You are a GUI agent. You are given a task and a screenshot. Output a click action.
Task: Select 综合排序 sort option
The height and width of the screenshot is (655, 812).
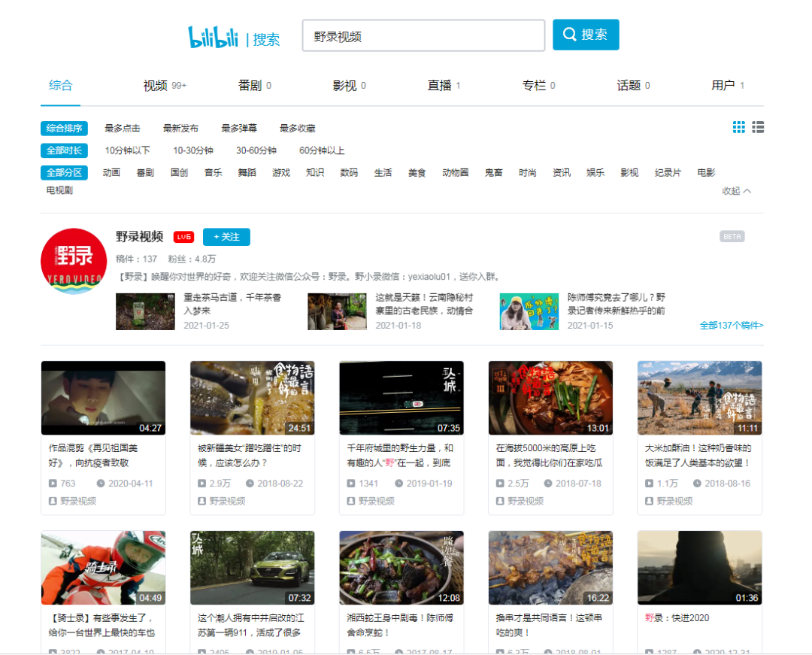tap(64, 128)
